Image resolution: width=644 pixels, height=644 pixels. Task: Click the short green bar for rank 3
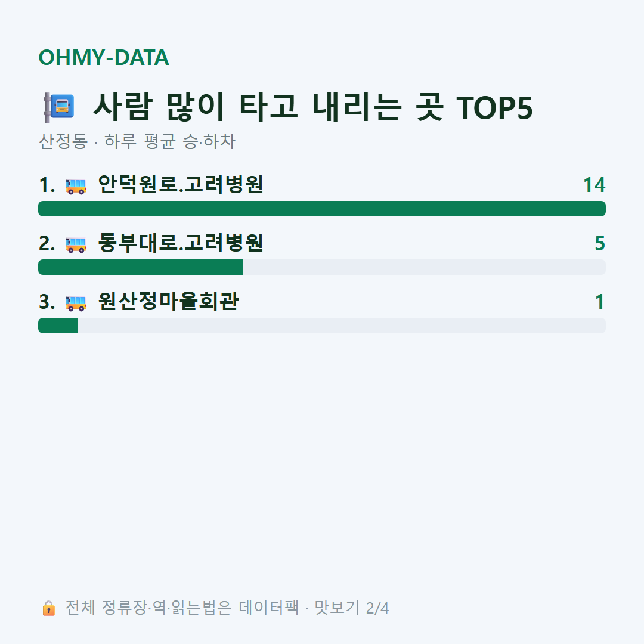coord(58,326)
